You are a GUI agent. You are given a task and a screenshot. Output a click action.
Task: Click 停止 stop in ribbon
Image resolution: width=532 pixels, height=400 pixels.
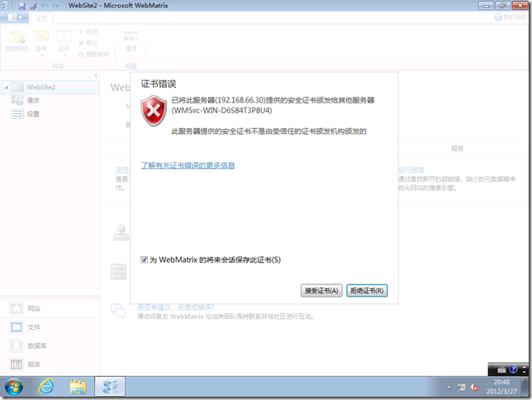pyautogui.click(x=88, y=43)
